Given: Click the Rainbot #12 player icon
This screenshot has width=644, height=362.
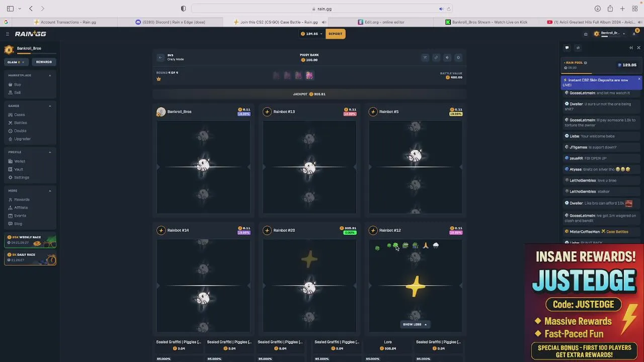Looking at the screenshot, I should [373, 230].
